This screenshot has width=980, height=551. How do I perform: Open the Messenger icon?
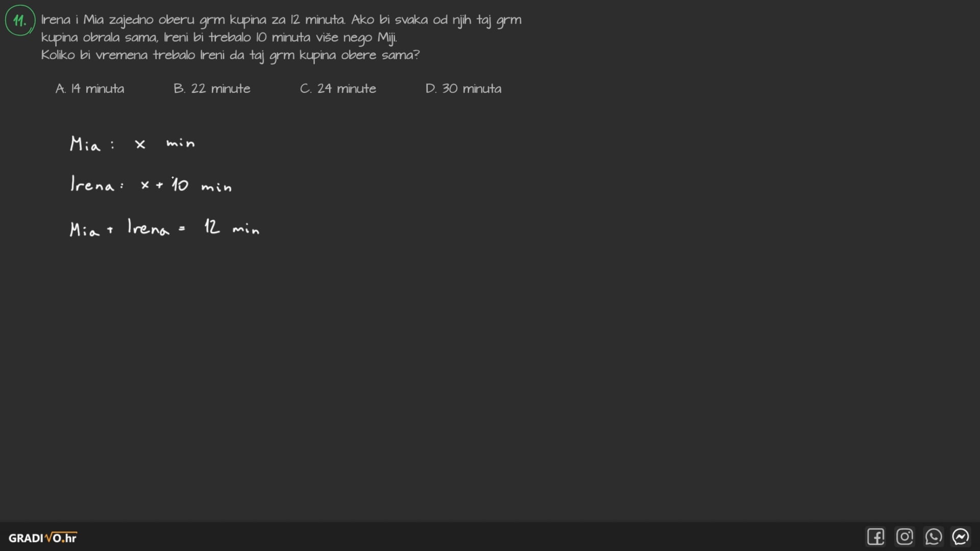[x=961, y=537]
